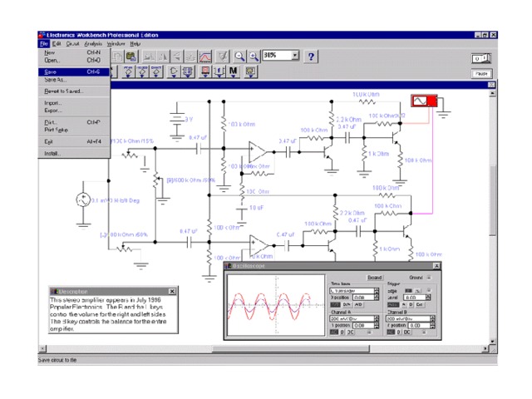Open the Circuit menu

[72, 44]
